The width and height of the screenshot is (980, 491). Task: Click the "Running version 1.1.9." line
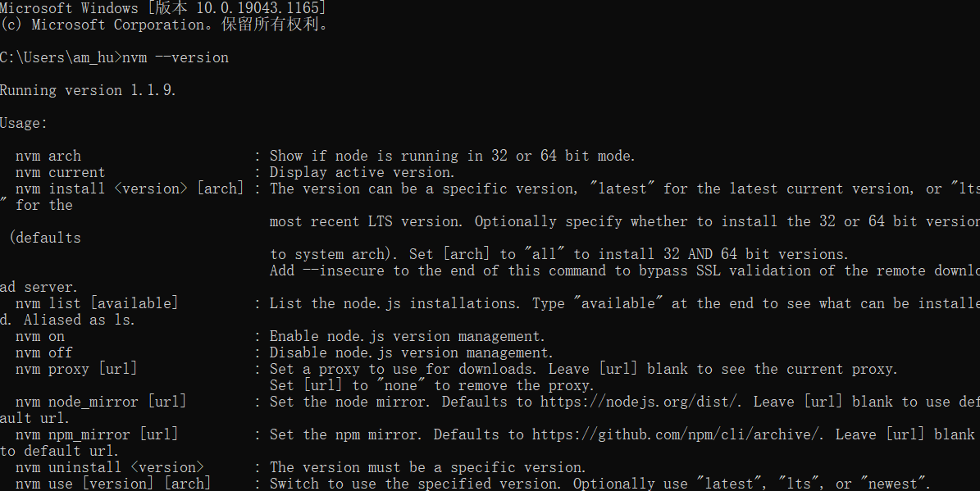tap(88, 90)
